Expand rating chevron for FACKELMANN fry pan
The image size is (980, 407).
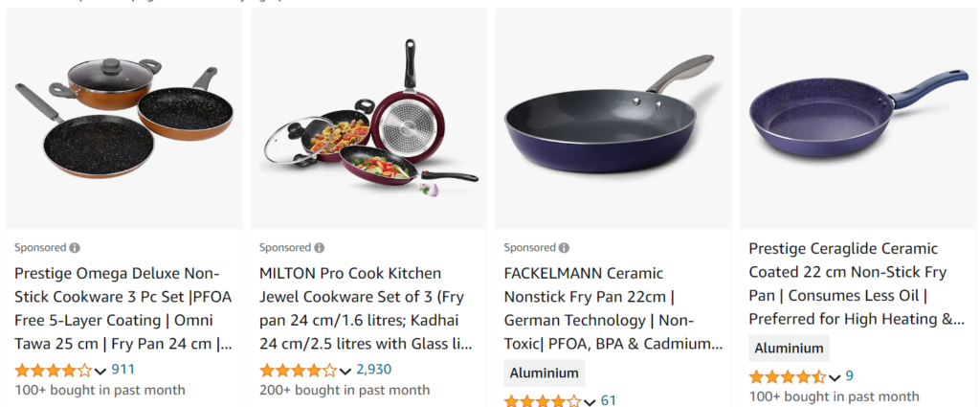click(590, 402)
